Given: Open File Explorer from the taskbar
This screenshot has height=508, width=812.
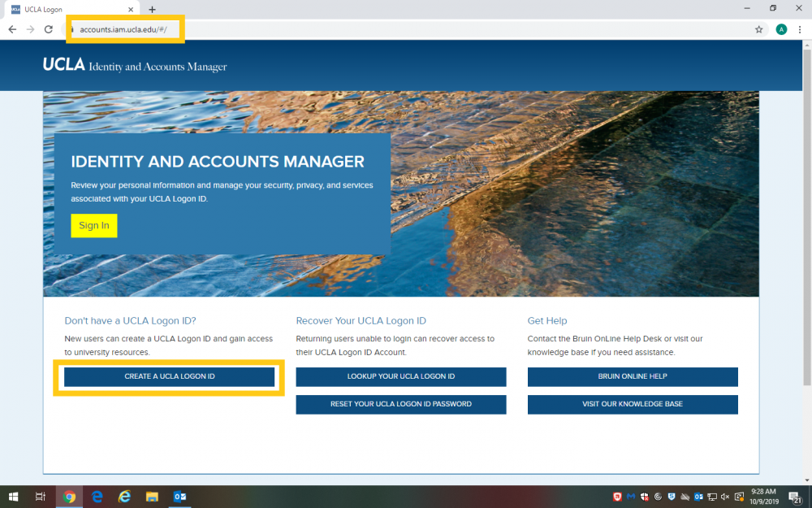Looking at the screenshot, I should point(152,497).
